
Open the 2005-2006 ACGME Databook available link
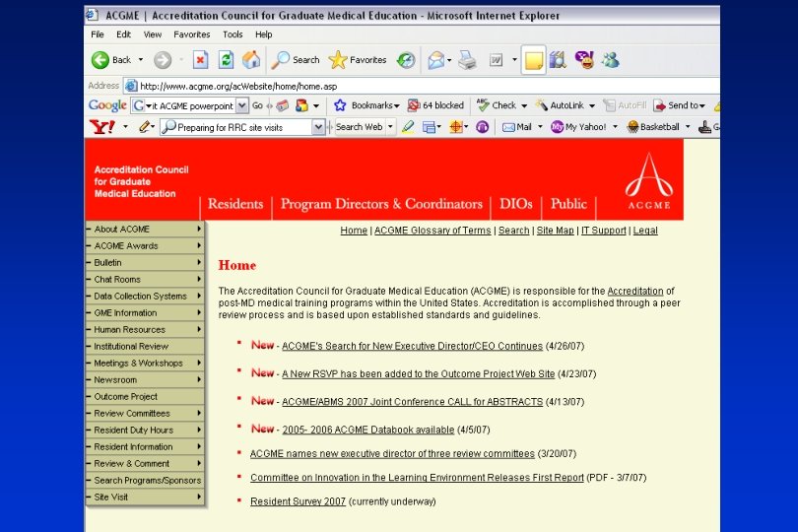click(367, 430)
